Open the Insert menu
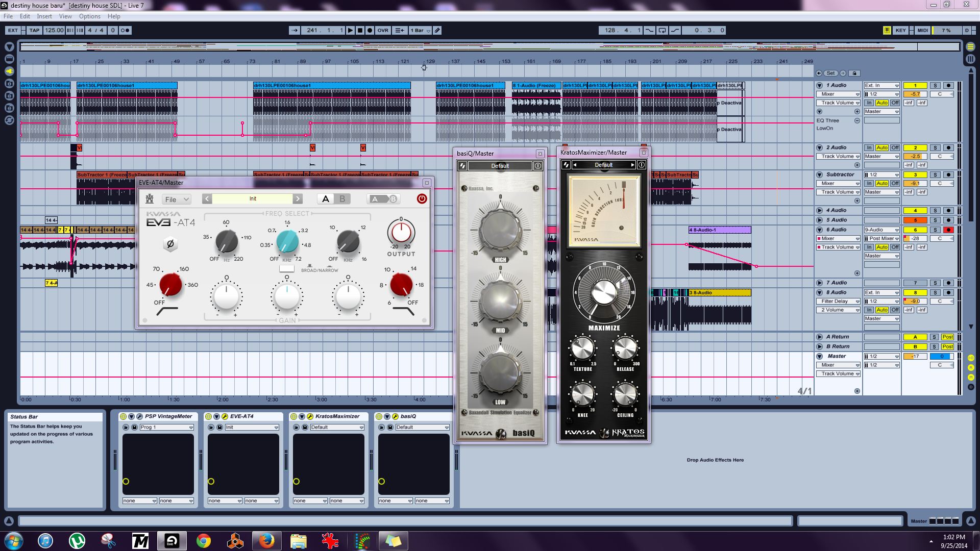The height and width of the screenshot is (551, 980). tap(44, 16)
